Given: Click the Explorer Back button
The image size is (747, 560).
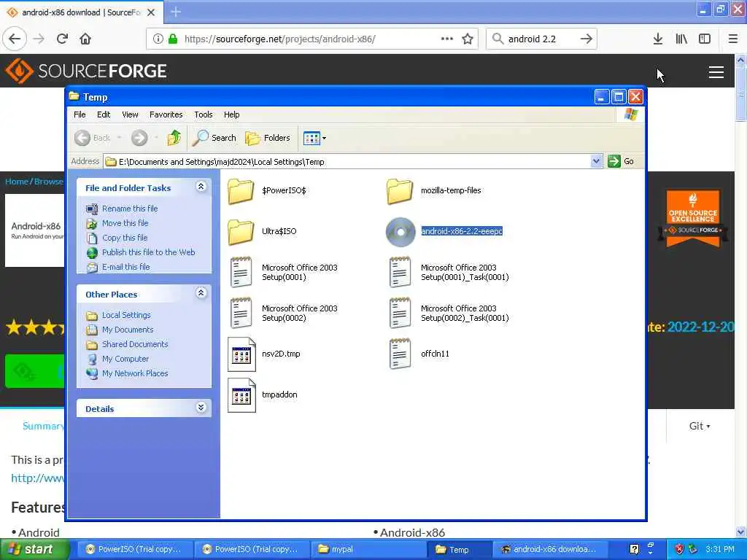Looking at the screenshot, I should pyautogui.click(x=93, y=138).
